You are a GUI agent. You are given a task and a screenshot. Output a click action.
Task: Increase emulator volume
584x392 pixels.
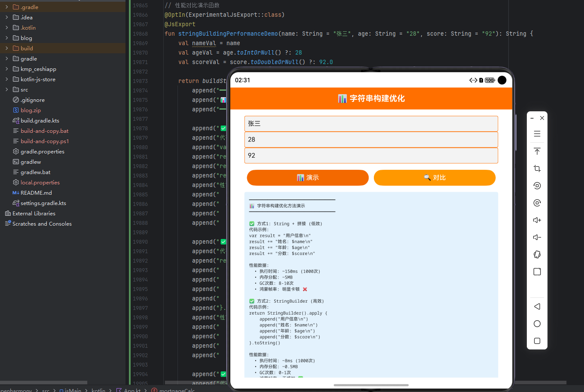537,220
